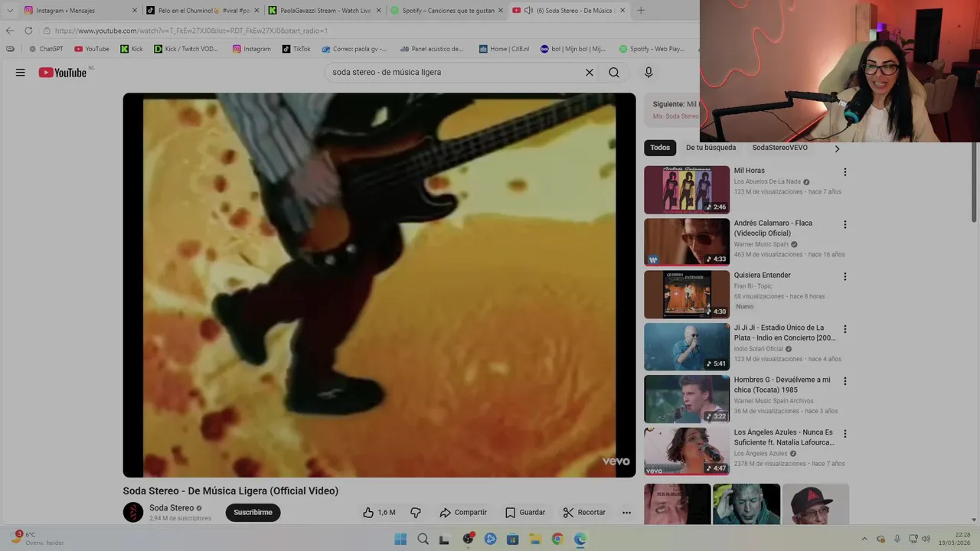Image resolution: width=980 pixels, height=551 pixels.
Task: Open Ji Ji Ji concert thumbnail
Action: [x=687, y=347]
